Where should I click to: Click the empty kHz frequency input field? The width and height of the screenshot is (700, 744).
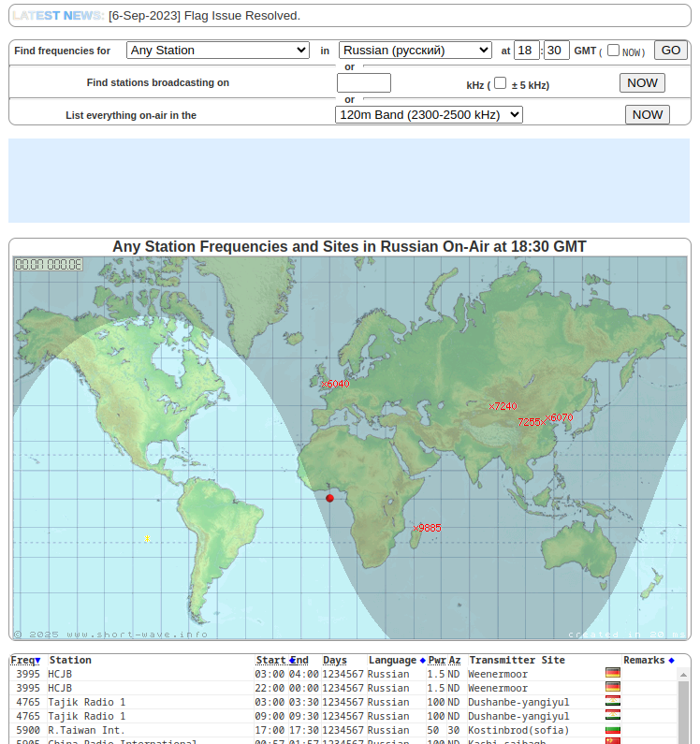tap(364, 83)
